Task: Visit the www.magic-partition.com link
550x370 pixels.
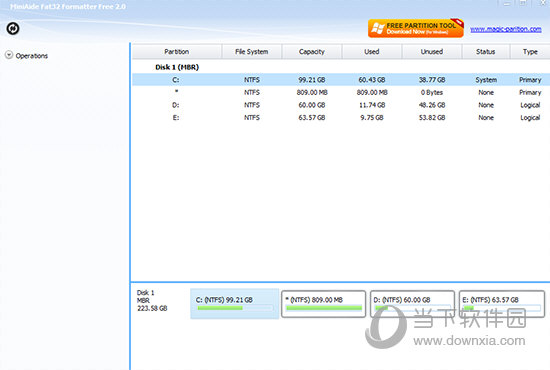Action: pyautogui.click(x=505, y=29)
